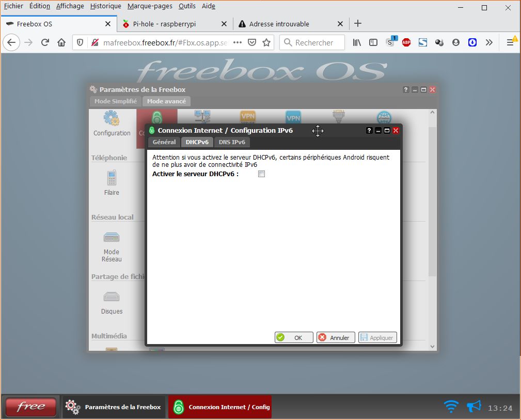Close the Pi-hole browser tab

(x=224, y=24)
